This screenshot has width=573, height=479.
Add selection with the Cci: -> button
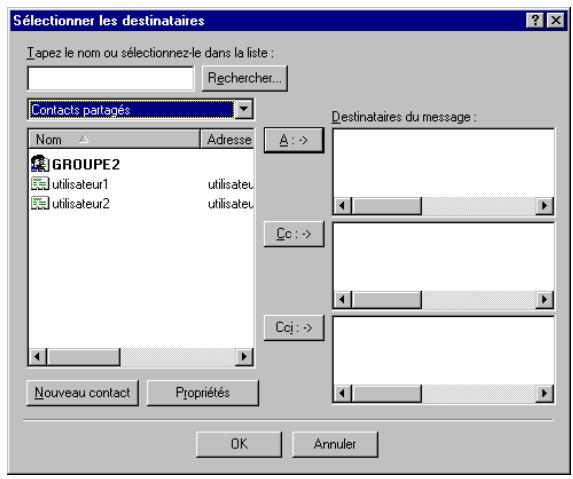tap(294, 328)
